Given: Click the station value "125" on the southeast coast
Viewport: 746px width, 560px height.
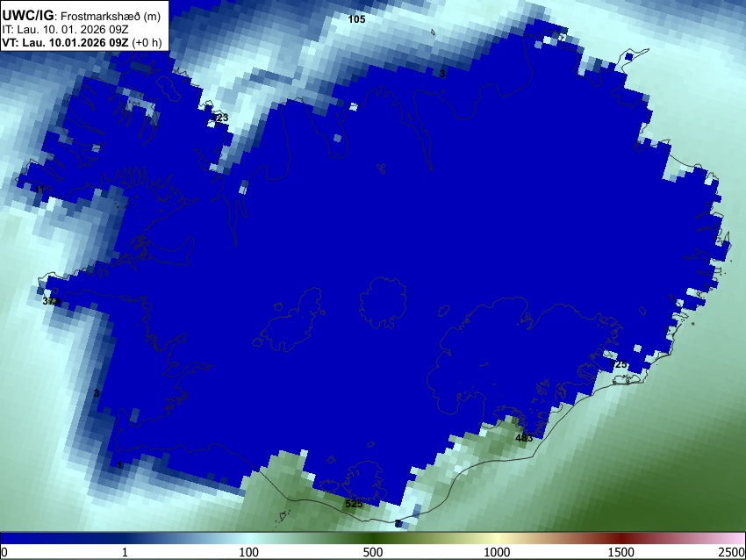Looking at the screenshot, I should 619,364.
